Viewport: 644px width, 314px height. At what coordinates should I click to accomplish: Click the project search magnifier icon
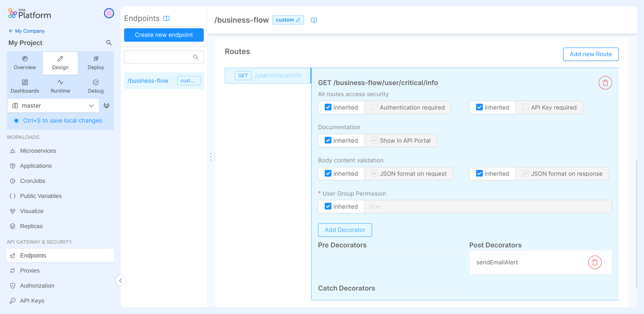coord(109,43)
